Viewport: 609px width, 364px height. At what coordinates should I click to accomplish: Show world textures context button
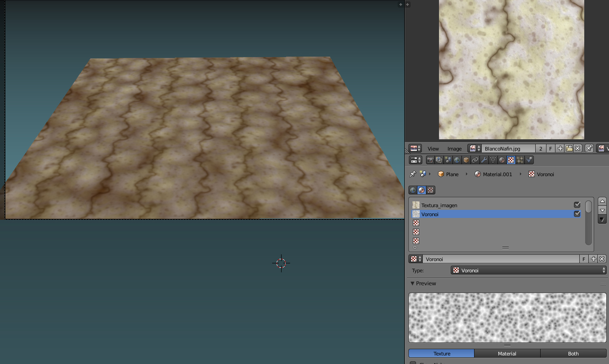pos(412,190)
